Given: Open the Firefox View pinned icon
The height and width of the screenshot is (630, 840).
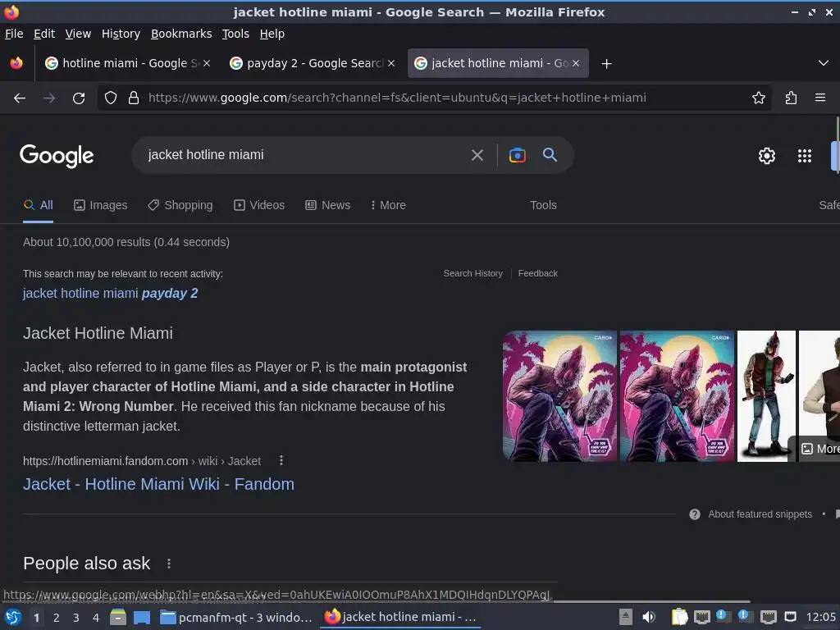Looking at the screenshot, I should point(16,63).
